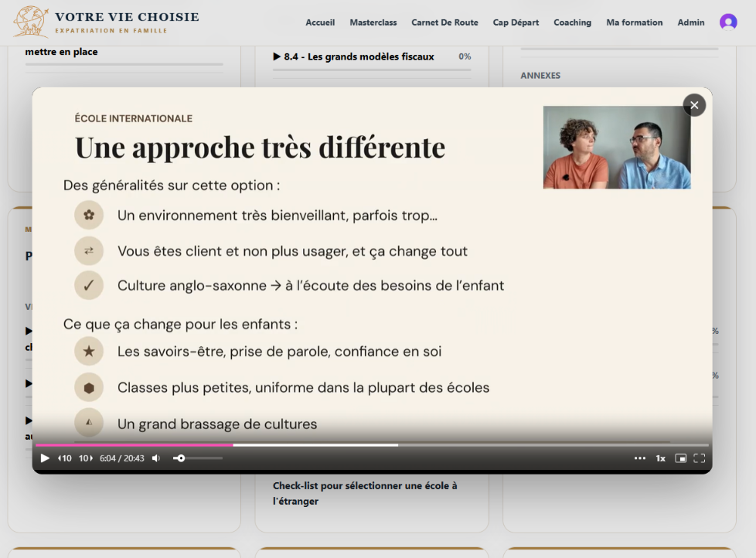The image size is (756, 558).
Task: Open Carnet De Route page
Action: point(444,22)
